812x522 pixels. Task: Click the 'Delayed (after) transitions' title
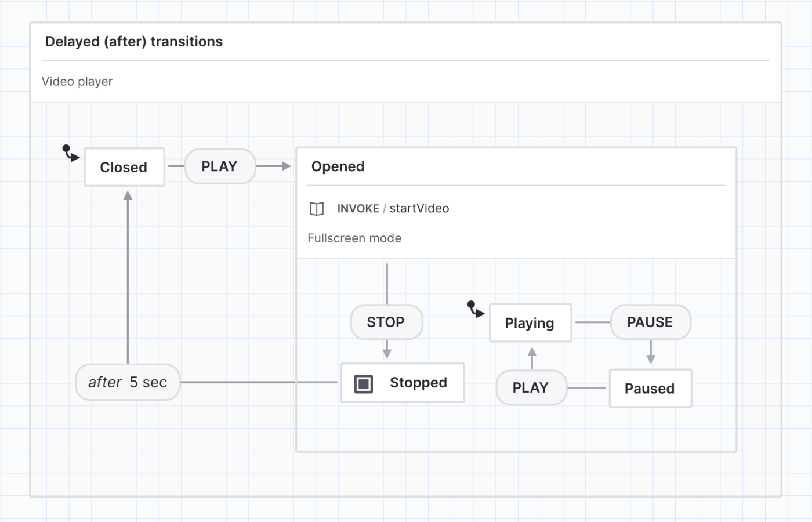coord(134,41)
